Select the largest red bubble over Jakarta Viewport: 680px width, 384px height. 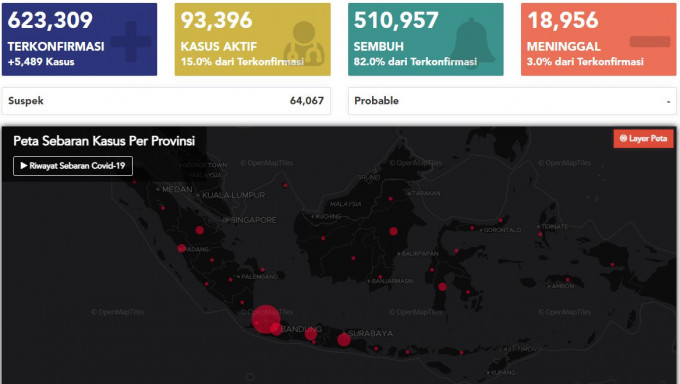pos(266,319)
